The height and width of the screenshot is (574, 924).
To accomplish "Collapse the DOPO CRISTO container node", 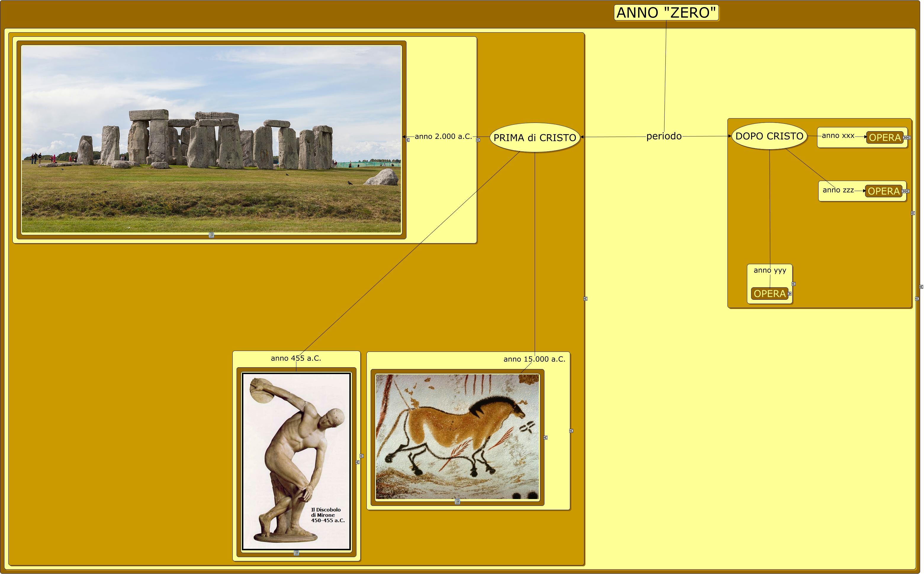I will tap(913, 213).
